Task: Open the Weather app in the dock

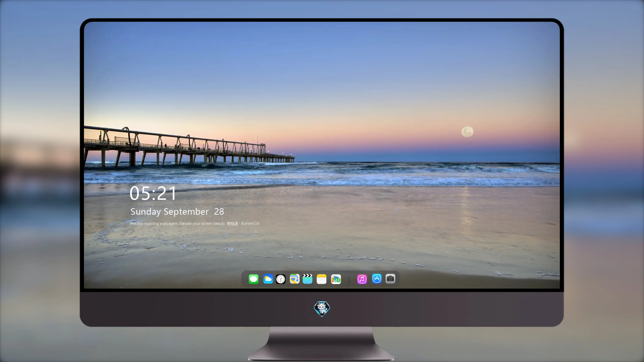Action: click(x=268, y=279)
